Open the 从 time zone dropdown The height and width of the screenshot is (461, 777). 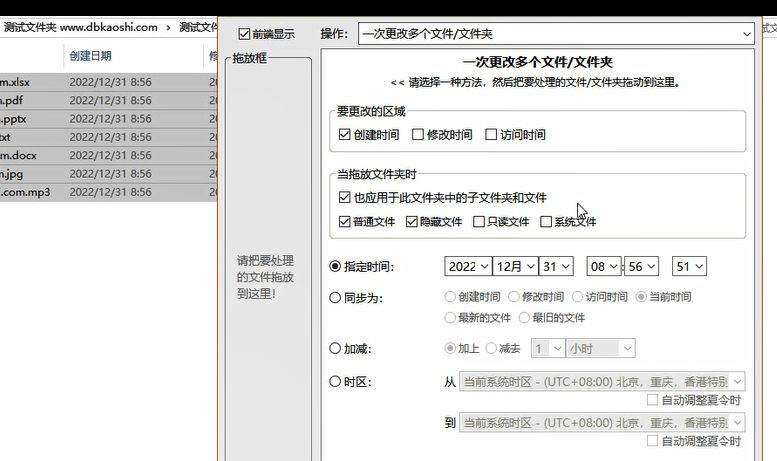tap(602, 382)
